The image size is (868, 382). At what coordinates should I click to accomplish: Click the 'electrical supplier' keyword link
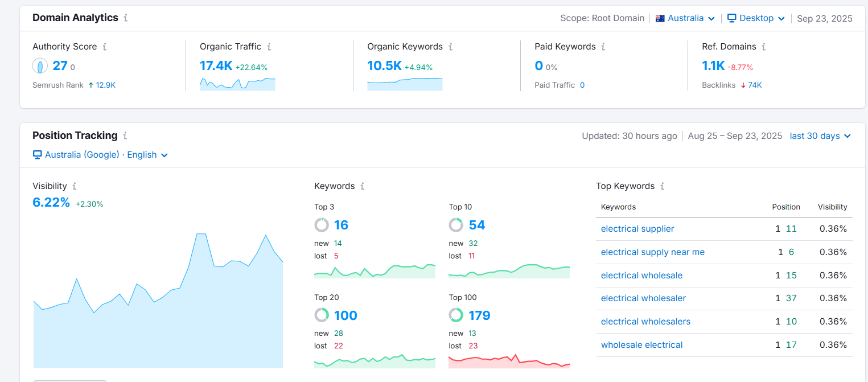tap(637, 229)
